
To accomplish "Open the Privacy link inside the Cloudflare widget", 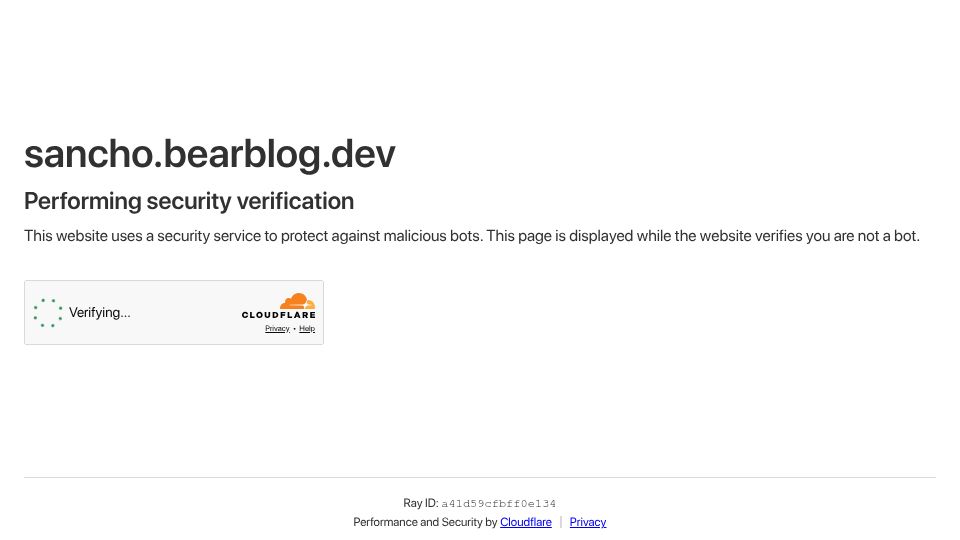I will (x=277, y=329).
